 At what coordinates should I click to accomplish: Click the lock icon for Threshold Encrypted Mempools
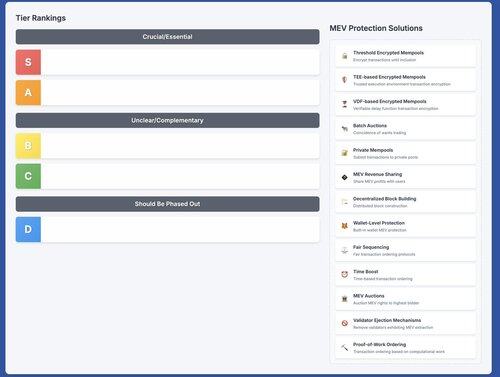point(344,56)
